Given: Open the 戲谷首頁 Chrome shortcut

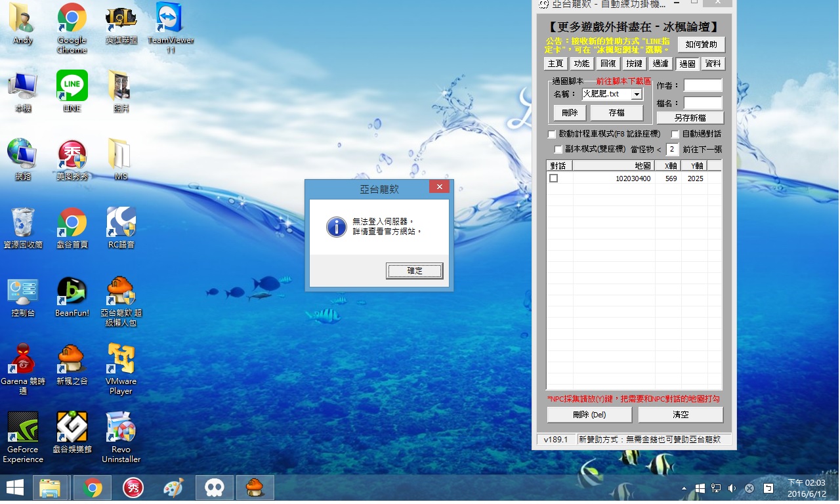Looking at the screenshot, I should 72,228.
